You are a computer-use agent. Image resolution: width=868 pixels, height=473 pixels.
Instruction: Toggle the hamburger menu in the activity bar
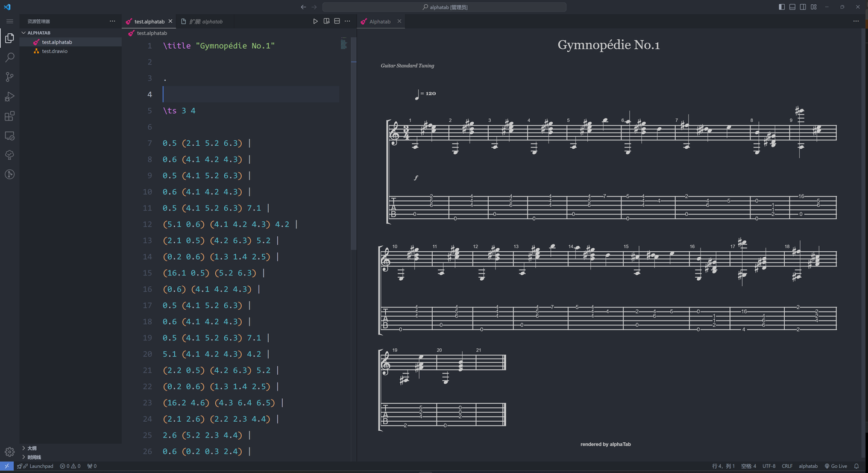[x=9, y=20]
